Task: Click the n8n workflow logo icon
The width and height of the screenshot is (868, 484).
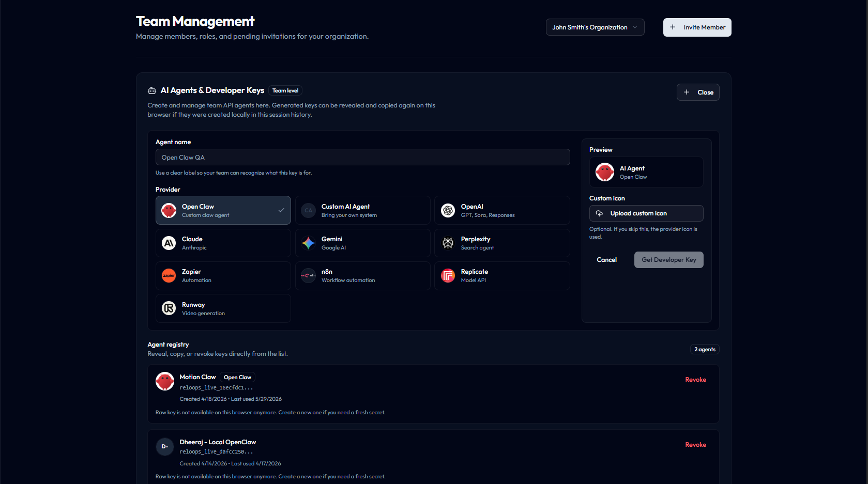Action: click(x=309, y=275)
